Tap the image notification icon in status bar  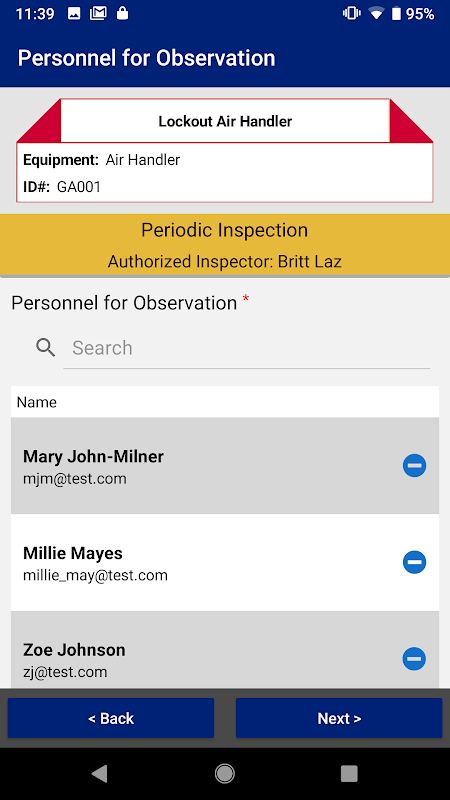(74, 14)
